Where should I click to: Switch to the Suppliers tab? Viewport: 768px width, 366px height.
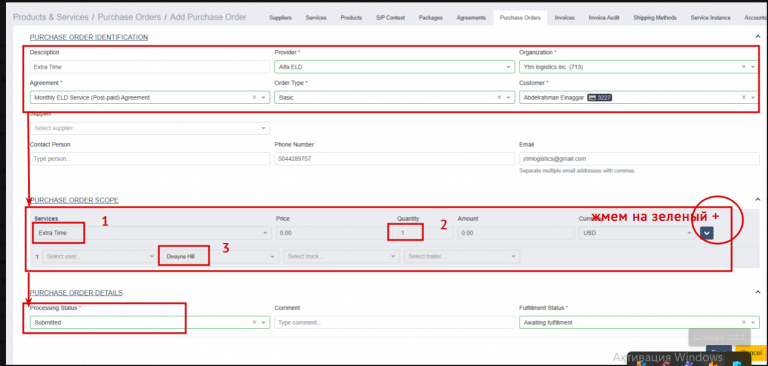[280, 18]
